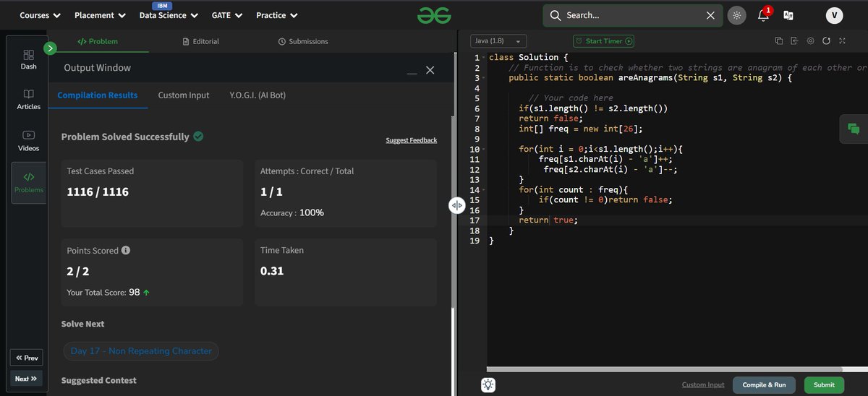Open the Problems sidebar icon
The image size is (868, 396).
pos(28,182)
